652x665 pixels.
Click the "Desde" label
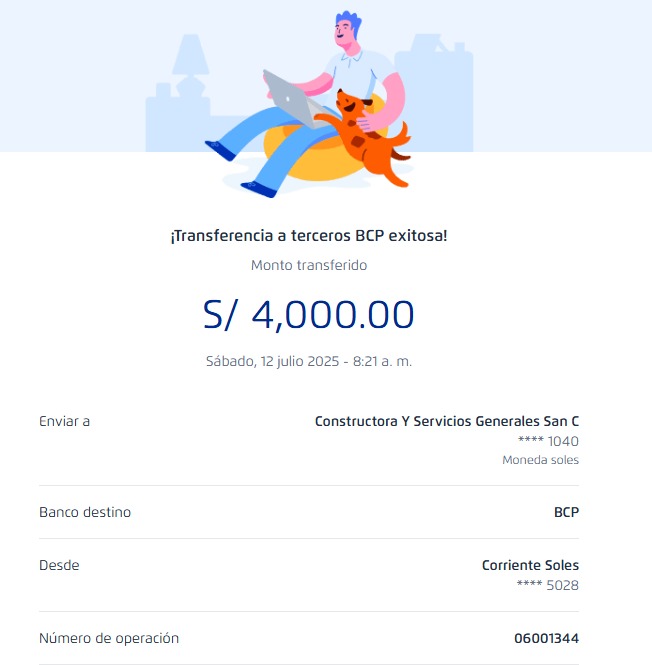pos(59,565)
